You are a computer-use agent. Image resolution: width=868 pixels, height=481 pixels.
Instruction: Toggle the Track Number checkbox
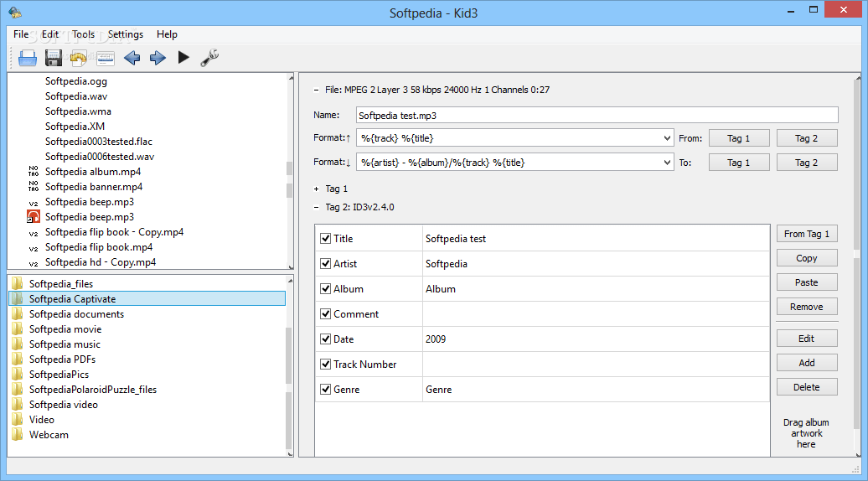(325, 365)
